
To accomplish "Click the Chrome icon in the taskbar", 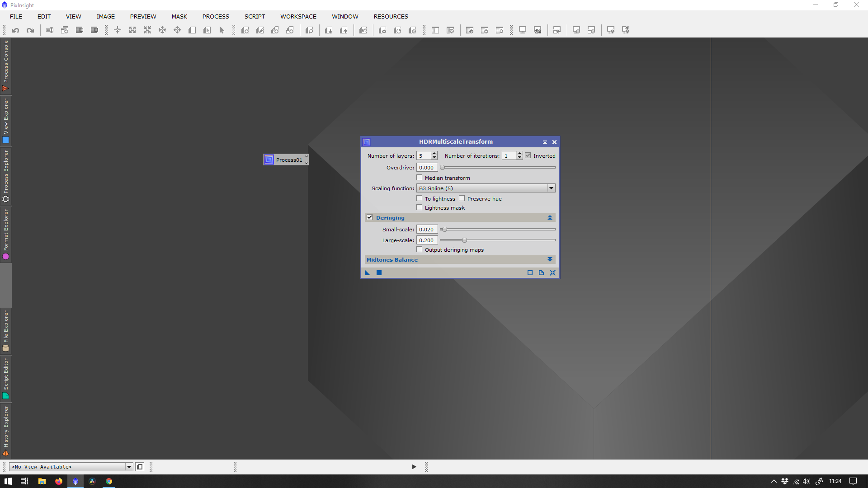I will point(109,481).
